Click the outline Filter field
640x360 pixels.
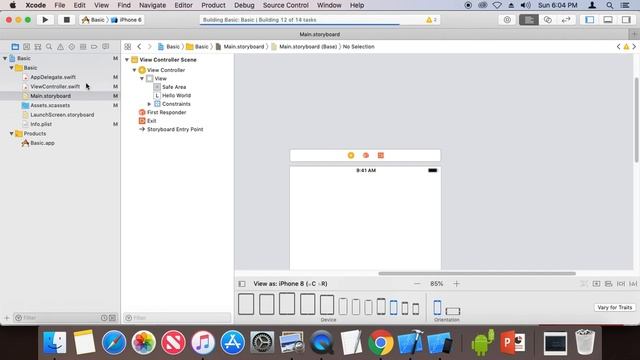pos(177,318)
